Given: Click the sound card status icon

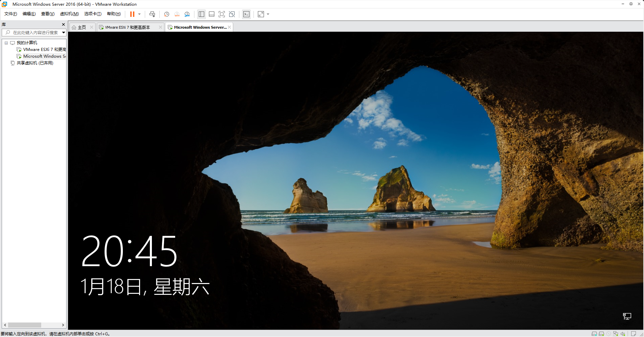Looking at the screenshot, I should click(x=623, y=334).
